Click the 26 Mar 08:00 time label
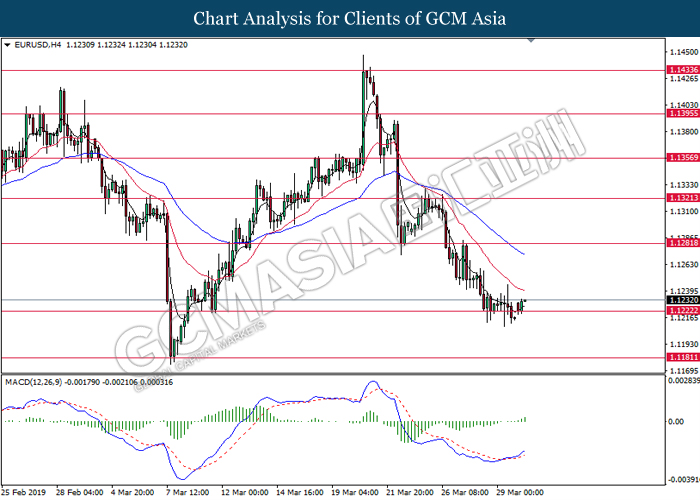700x500 pixels. click(x=465, y=492)
